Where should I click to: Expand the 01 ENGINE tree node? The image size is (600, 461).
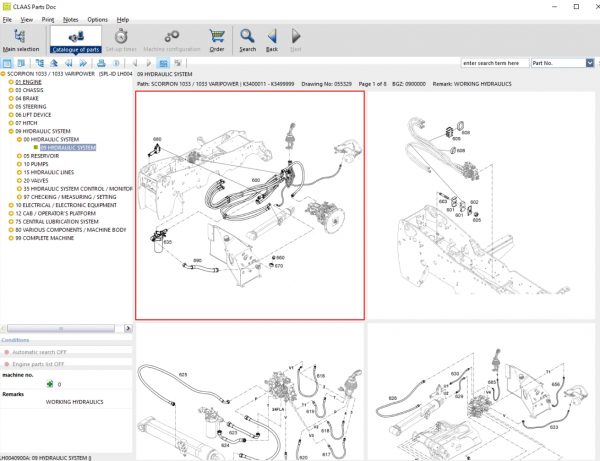(x=11, y=82)
